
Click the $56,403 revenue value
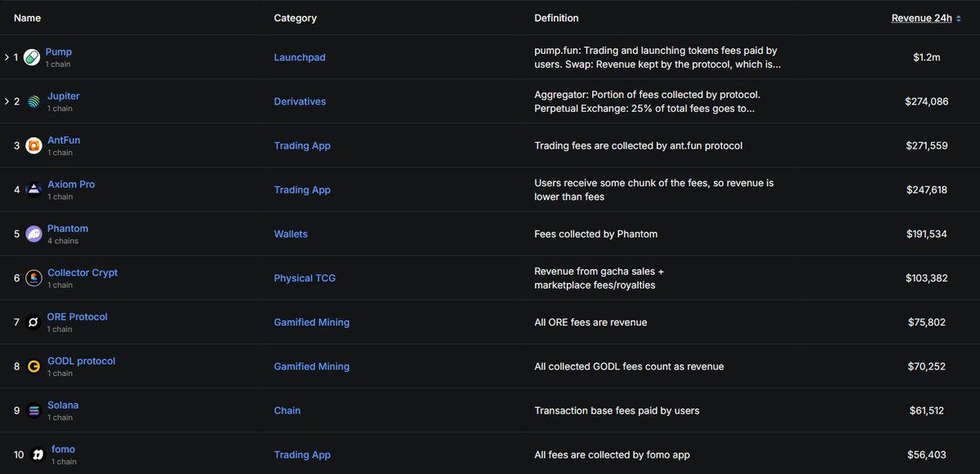coord(927,454)
